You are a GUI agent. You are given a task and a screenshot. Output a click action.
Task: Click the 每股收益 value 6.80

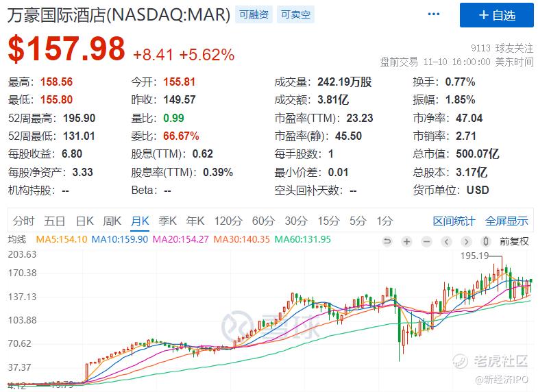[72, 154]
